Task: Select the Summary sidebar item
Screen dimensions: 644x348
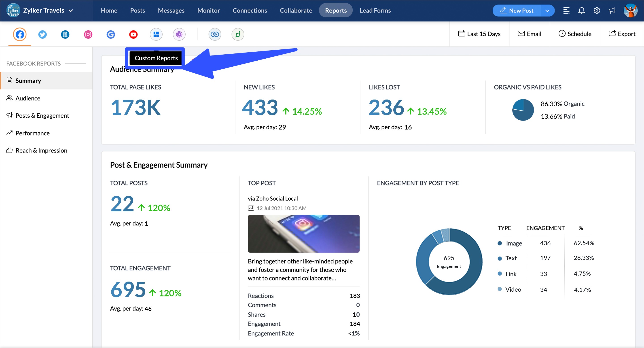Action: [28, 81]
